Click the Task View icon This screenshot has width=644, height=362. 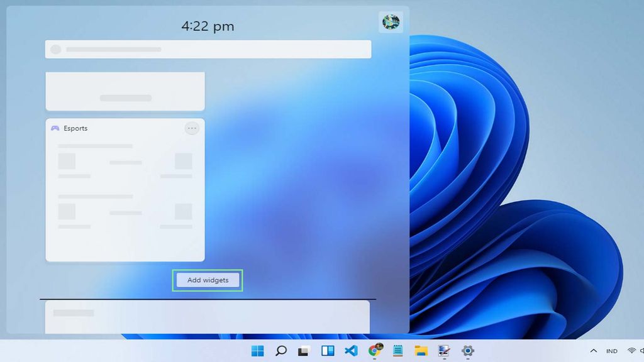[x=305, y=351]
